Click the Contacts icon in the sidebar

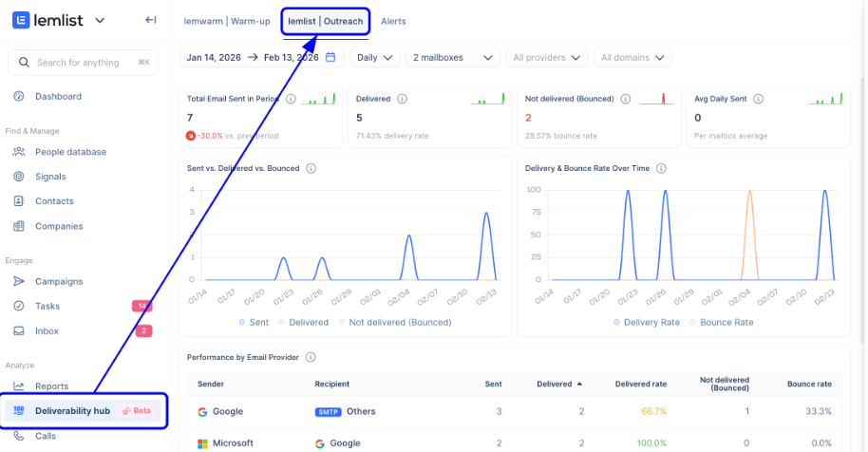pos(19,200)
